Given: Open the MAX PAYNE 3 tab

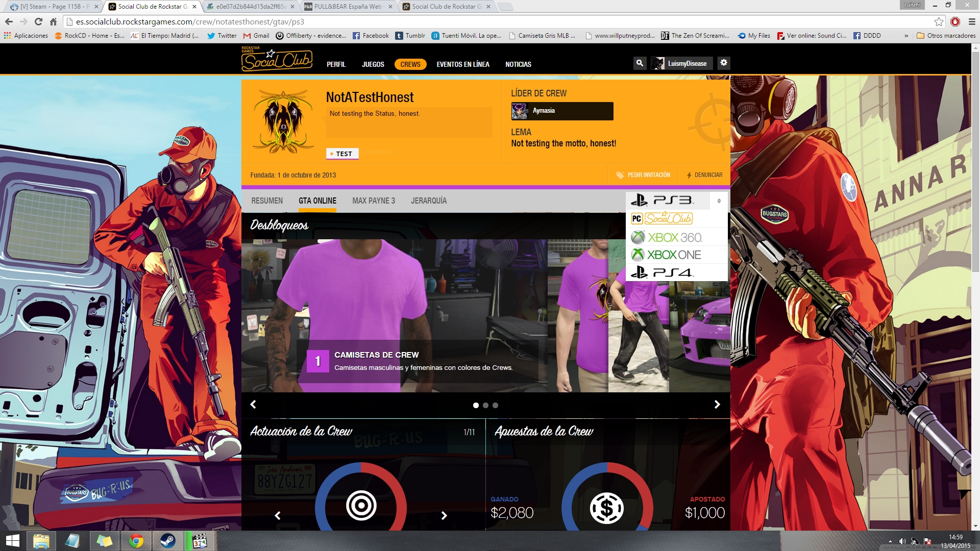Looking at the screenshot, I should [373, 201].
